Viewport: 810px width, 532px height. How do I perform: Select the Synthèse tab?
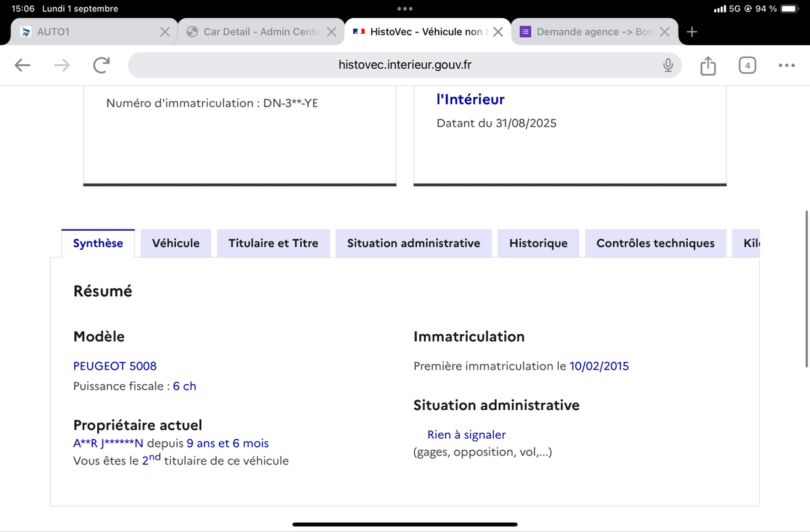(98, 243)
